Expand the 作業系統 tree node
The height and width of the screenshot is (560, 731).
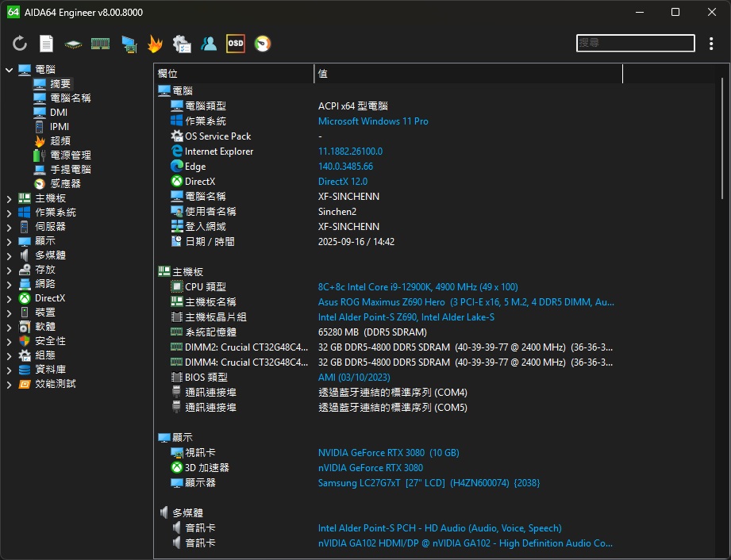[9, 213]
